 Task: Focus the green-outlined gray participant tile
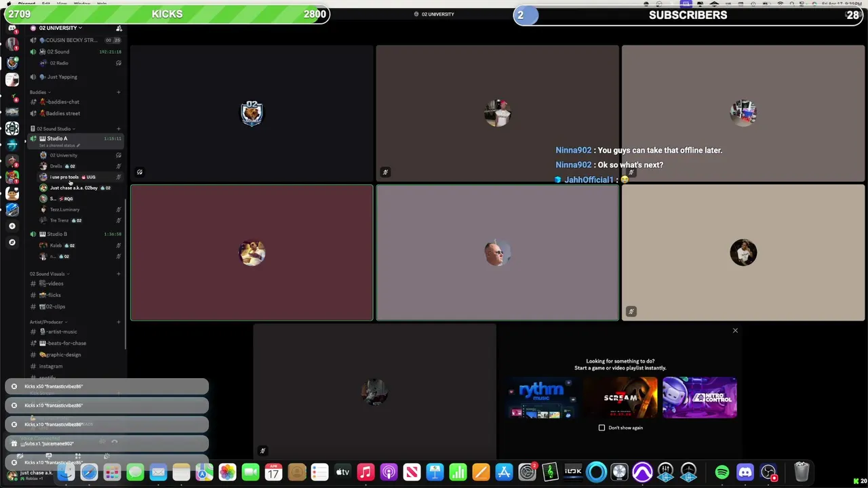pos(497,252)
